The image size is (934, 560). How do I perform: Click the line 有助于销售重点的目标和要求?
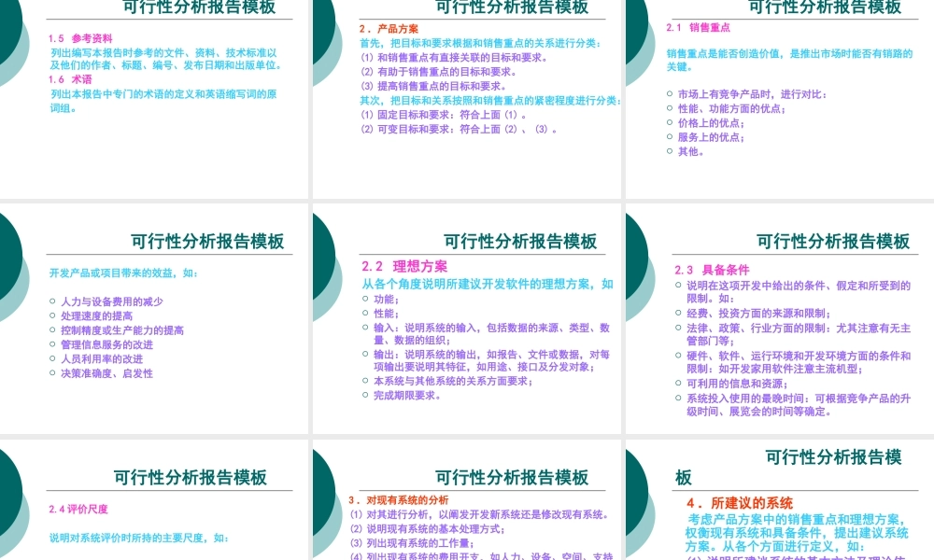[439, 72]
